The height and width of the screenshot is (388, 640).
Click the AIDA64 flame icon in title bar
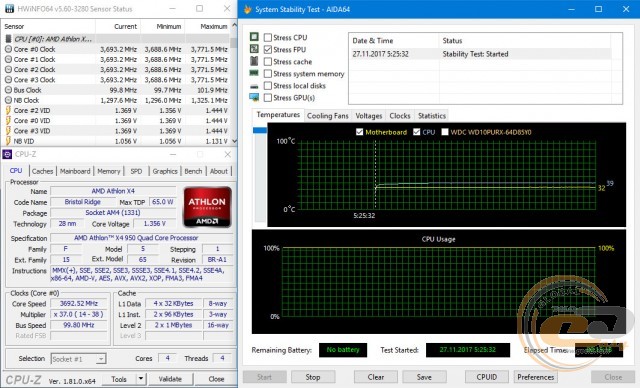247,9
